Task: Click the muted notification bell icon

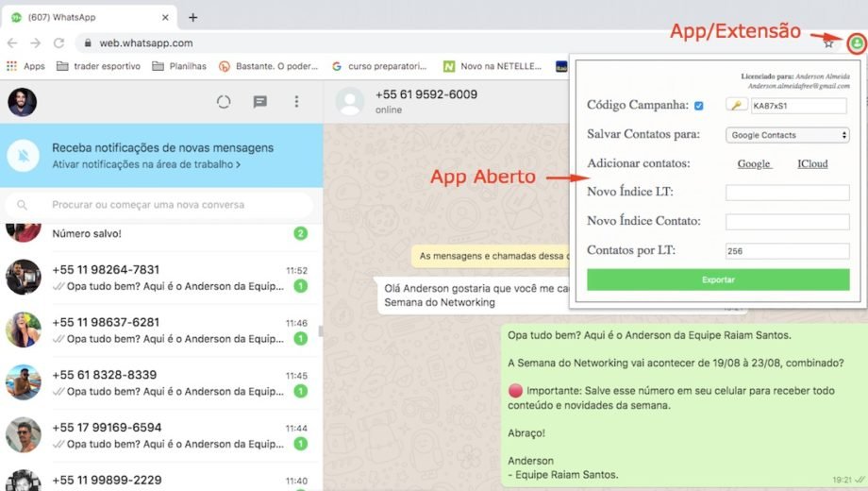Action: pos(24,156)
